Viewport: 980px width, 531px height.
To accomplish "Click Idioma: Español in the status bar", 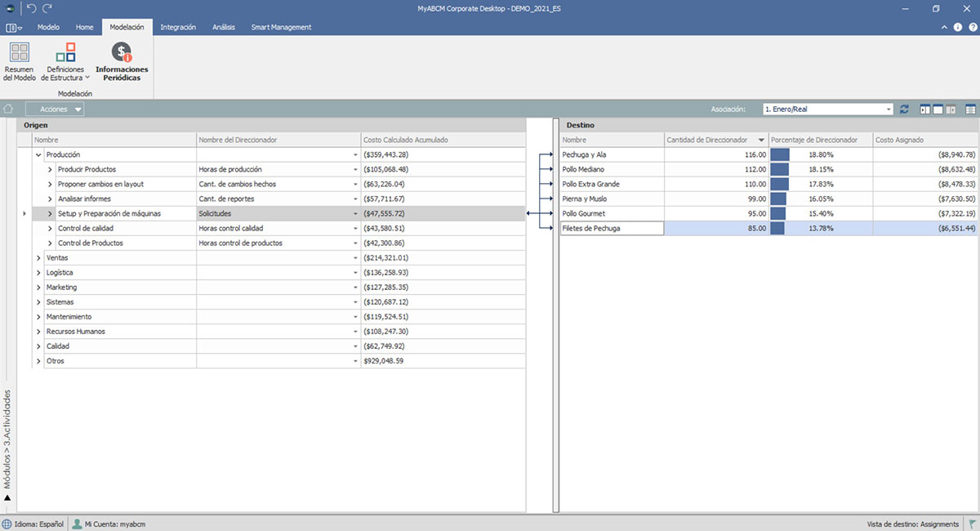I will click(x=33, y=524).
